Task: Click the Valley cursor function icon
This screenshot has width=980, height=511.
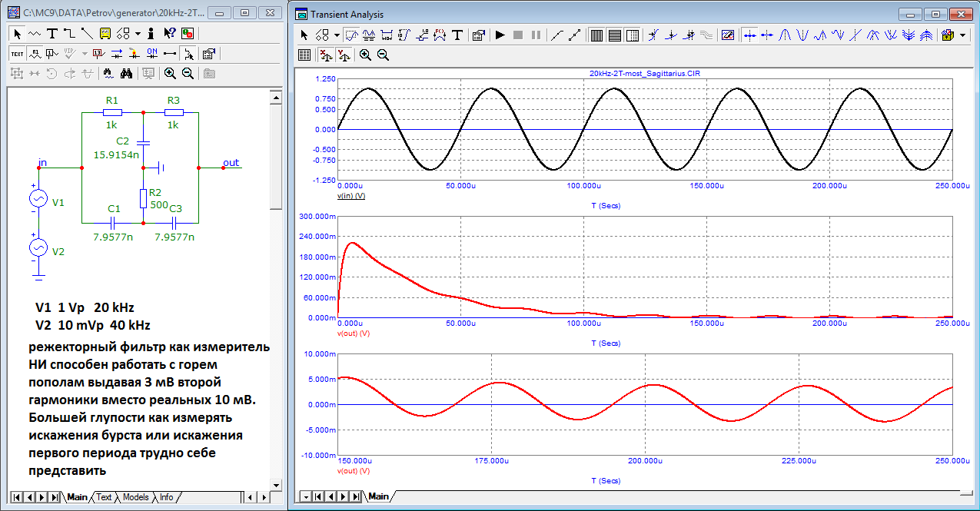Action: [803, 35]
